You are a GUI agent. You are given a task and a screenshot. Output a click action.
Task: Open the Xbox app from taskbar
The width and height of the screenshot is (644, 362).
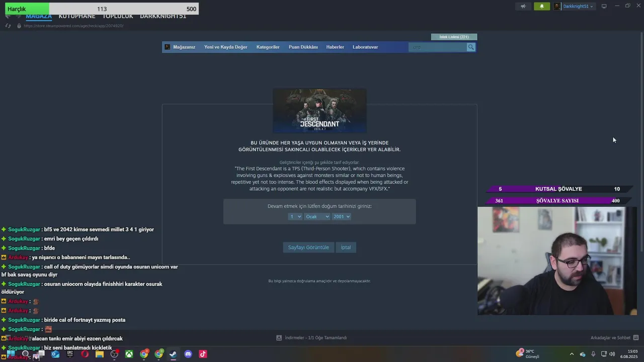pyautogui.click(x=129, y=354)
